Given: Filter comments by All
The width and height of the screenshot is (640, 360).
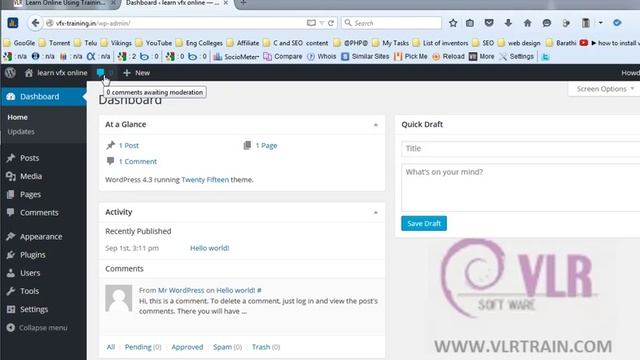Looking at the screenshot, I should pyautogui.click(x=111, y=347).
